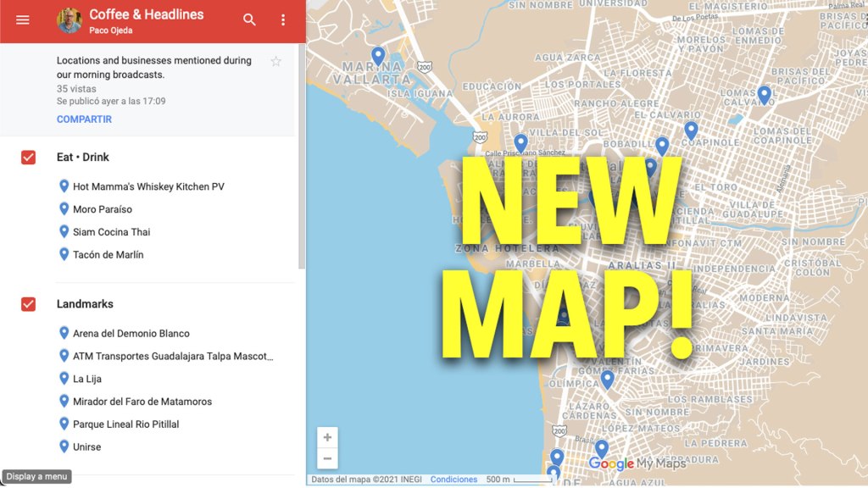Click the Marina Vallarta map pin
The height and width of the screenshot is (488, 868).
pos(378,57)
